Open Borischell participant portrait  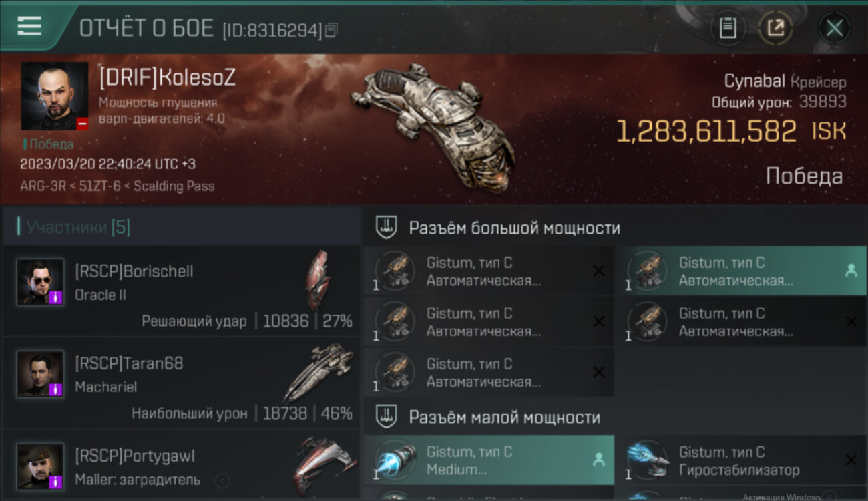coord(40,282)
